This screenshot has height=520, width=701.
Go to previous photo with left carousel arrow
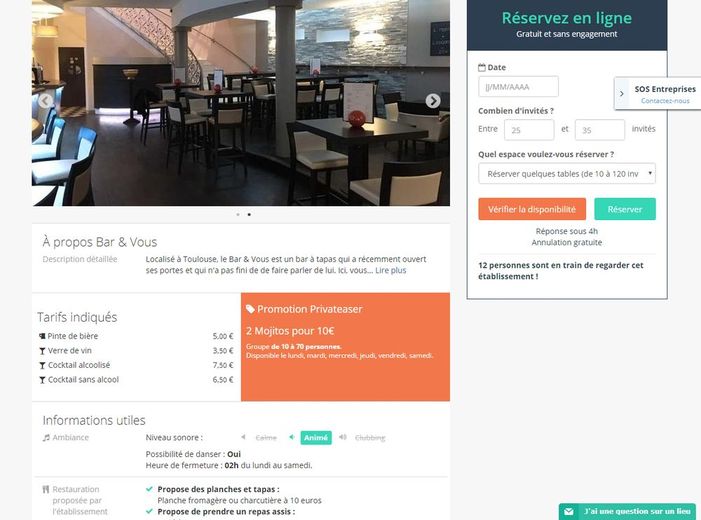coord(45,101)
